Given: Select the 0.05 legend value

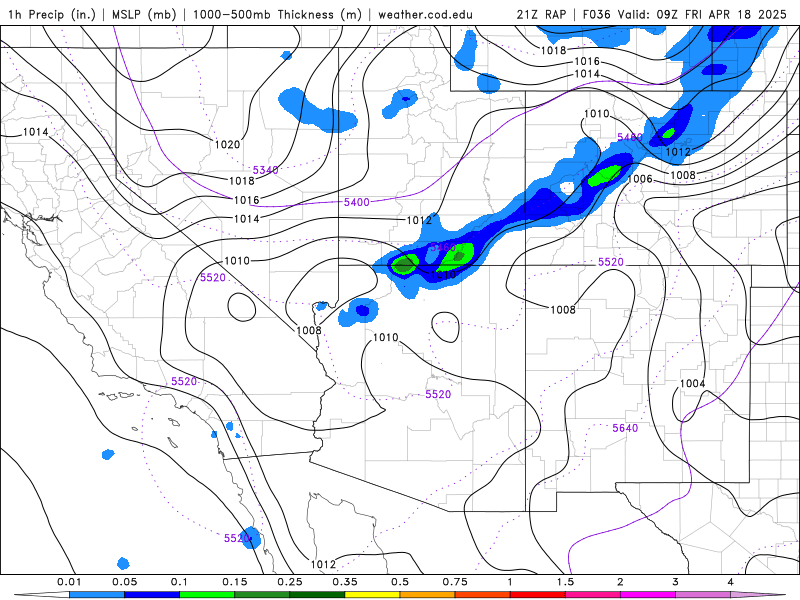Looking at the screenshot, I should pos(124,582).
